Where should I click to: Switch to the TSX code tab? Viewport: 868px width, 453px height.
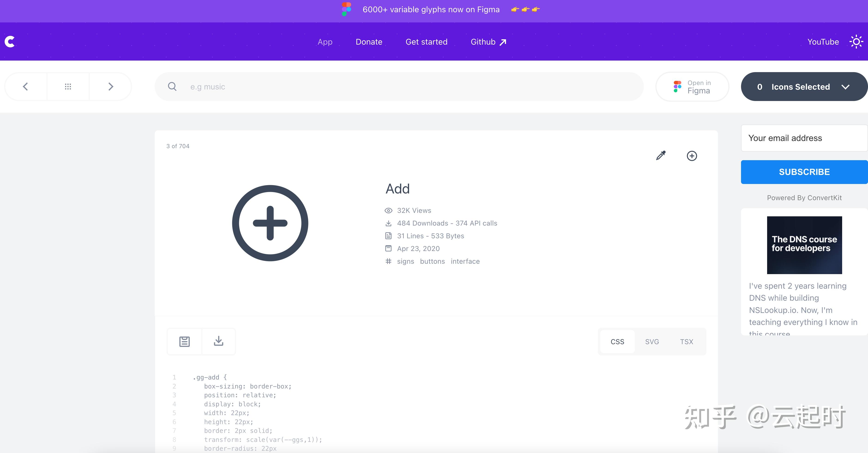coord(686,342)
